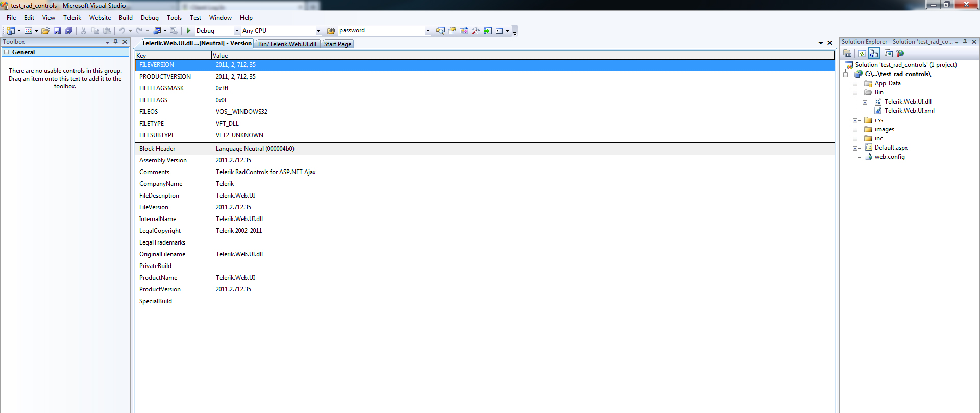This screenshot has height=413, width=980.
Task: Open the New Project dropdown arrow
Action: point(19,31)
